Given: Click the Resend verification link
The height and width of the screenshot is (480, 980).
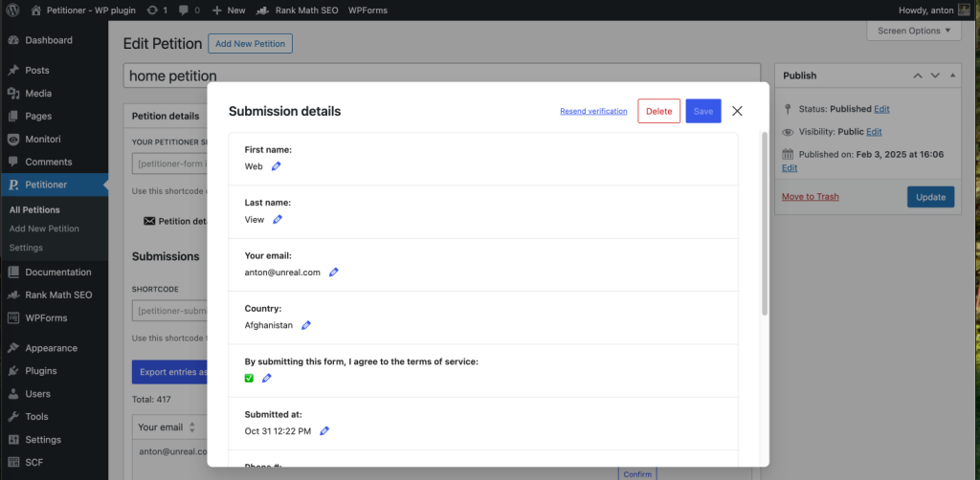Looking at the screenshot, I should pyautogui.click(x=593, y=112).
